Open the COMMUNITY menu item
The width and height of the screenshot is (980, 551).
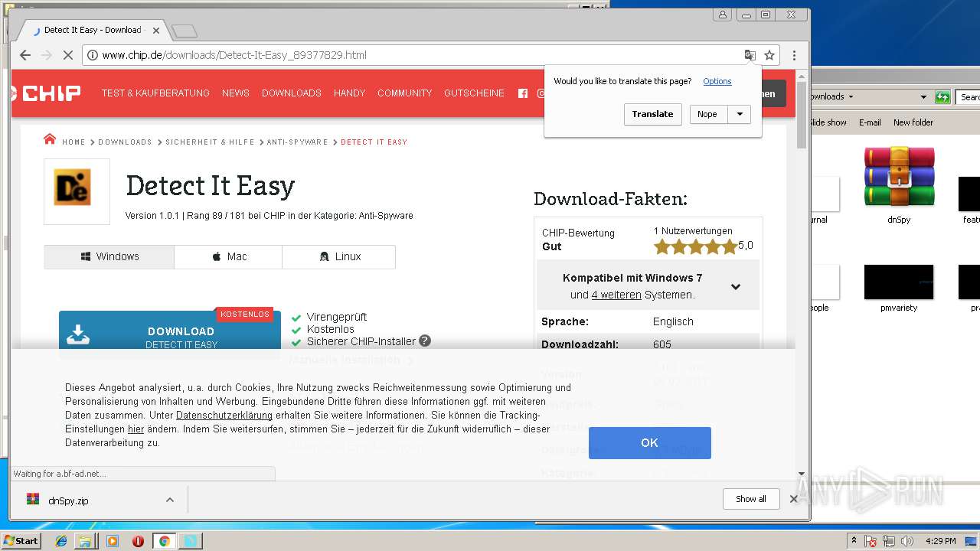pos(404,93)
